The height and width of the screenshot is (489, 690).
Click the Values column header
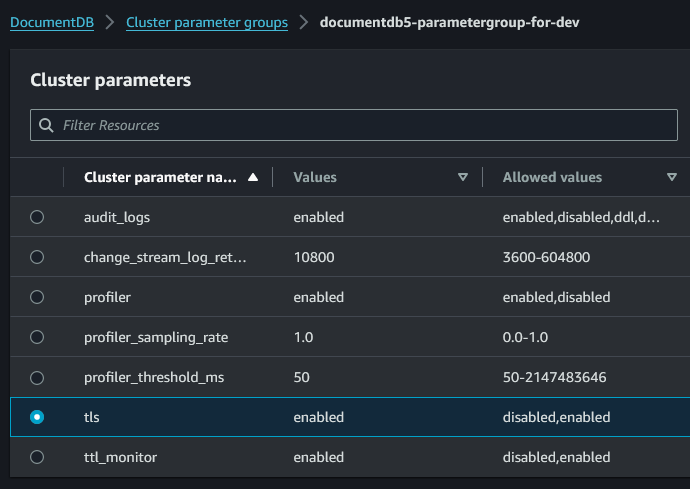(315, 177)
